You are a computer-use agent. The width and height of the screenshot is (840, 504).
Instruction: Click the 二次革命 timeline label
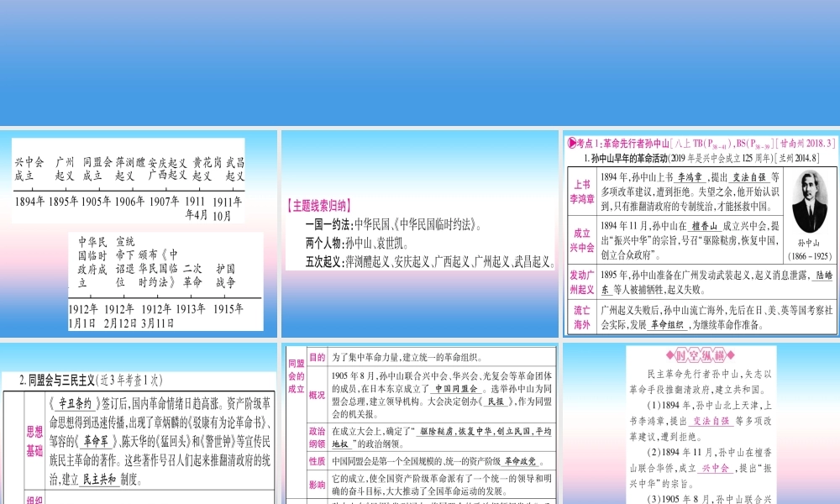[192, 276]
